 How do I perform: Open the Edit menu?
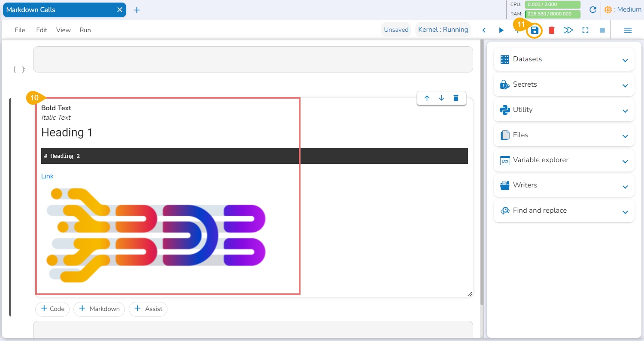pyautogui.click(x=42, y=30)
